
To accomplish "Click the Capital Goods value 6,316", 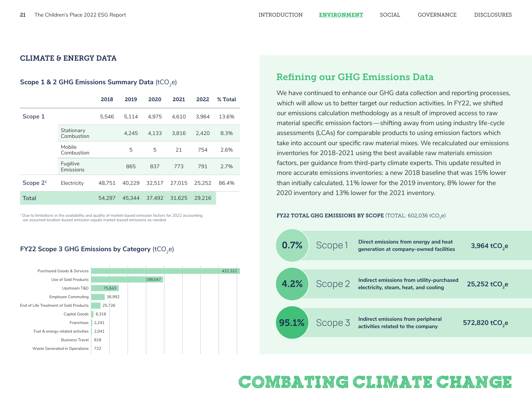I will pyautogui.click(x=101, y=314).
